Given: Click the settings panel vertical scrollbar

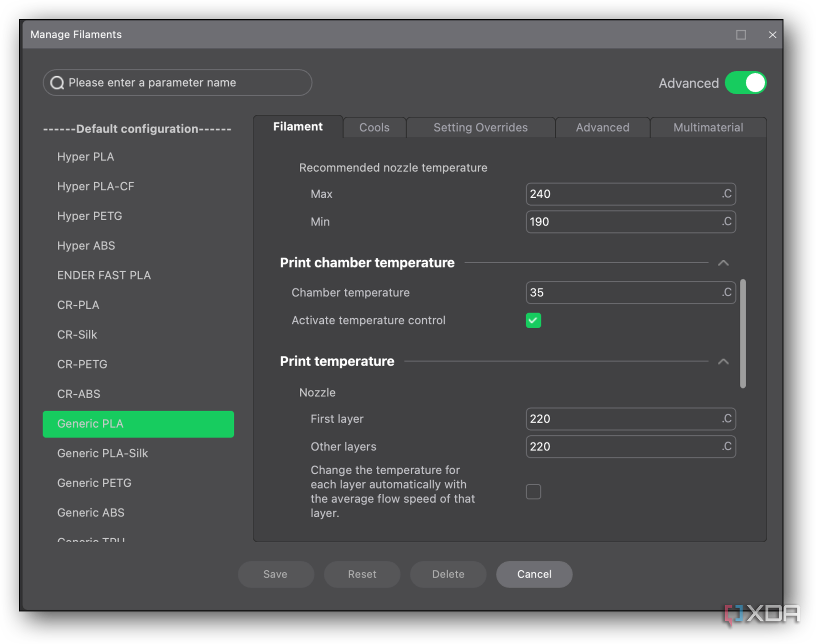Looking at the screenshot, I should (743, 333).
